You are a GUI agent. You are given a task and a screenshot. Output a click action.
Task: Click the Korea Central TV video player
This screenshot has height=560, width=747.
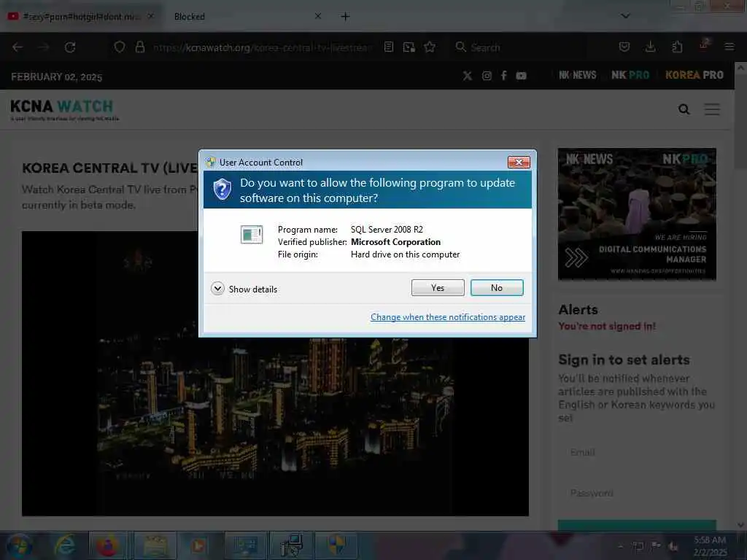(275, 373)
